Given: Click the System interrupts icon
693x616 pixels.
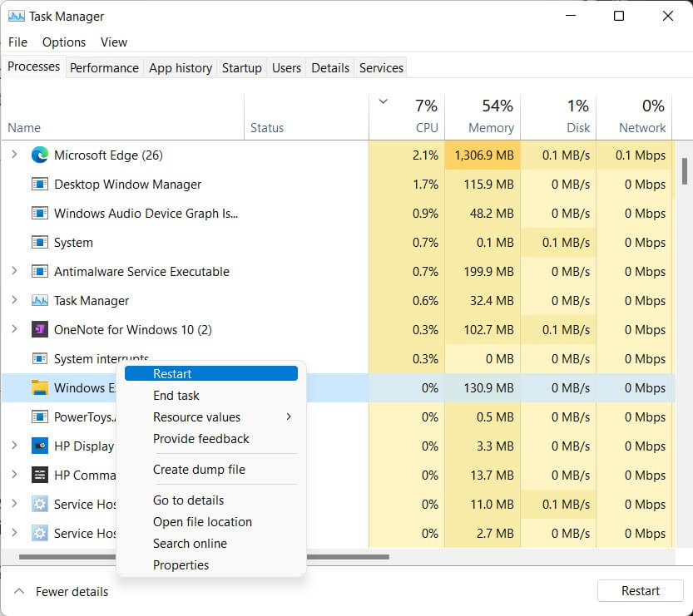Looking at the screenshot, I should click(40, 358).
